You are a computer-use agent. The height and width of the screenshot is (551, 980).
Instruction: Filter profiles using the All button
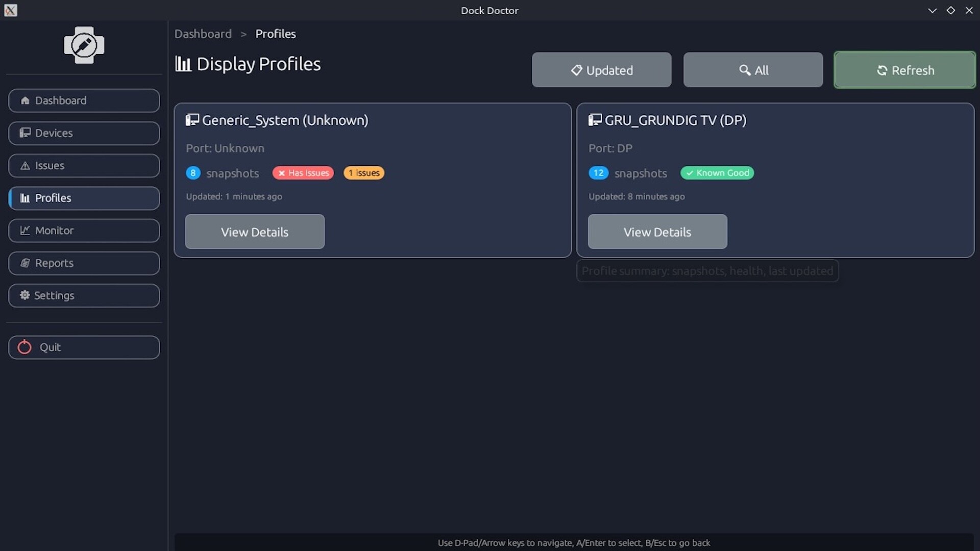pos(753,70)
